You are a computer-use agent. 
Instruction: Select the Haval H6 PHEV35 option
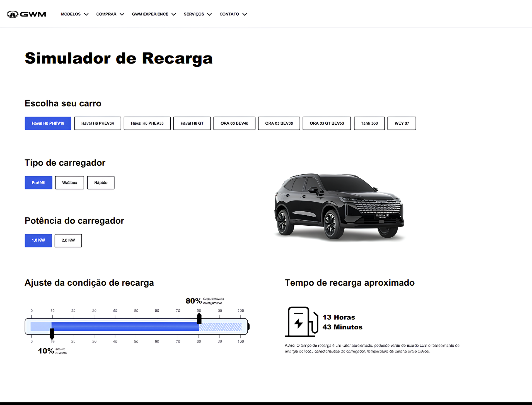pos(147,123)
